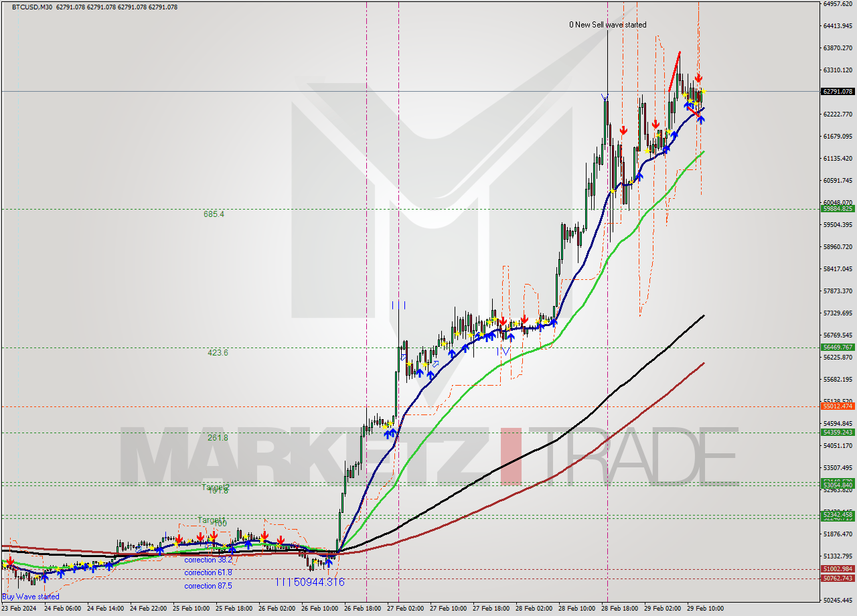Click the '29 Feb 02:00' time axis label

(662, 609)
